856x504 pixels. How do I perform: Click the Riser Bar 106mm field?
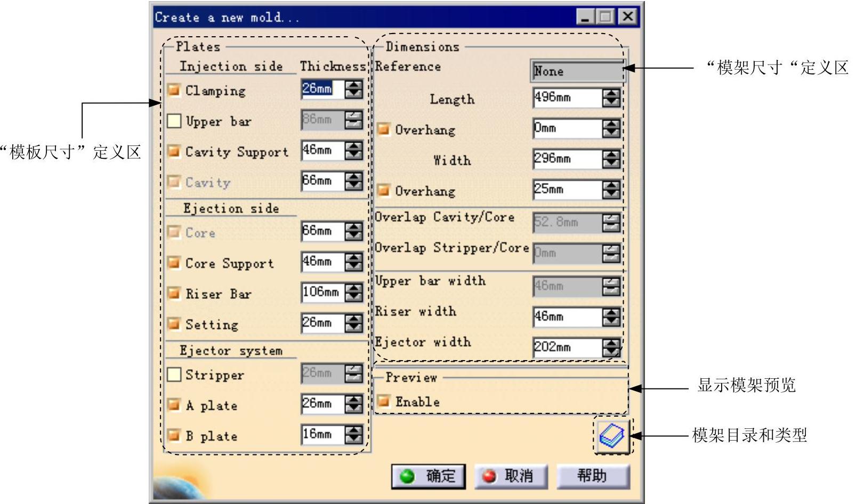click(x=323, y=292)
